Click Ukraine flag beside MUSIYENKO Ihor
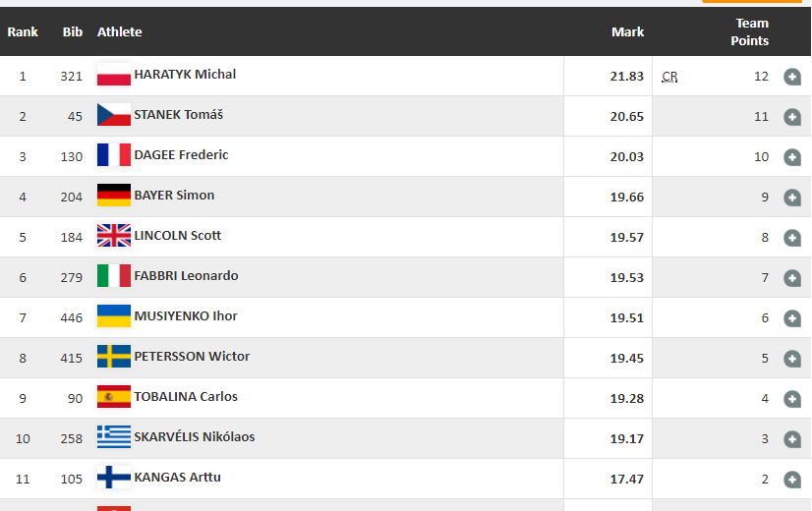This screenshot has width=812, height=511. point(114,317)
